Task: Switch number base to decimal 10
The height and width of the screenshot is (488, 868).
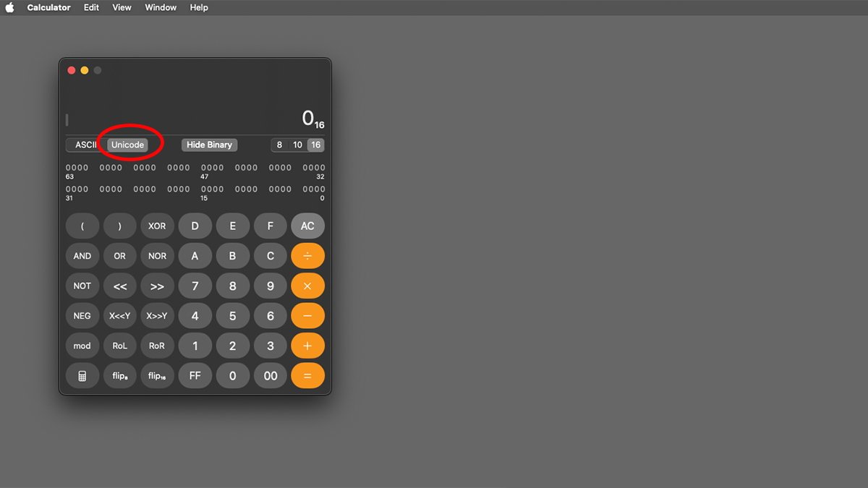Action: pos(297,145)
